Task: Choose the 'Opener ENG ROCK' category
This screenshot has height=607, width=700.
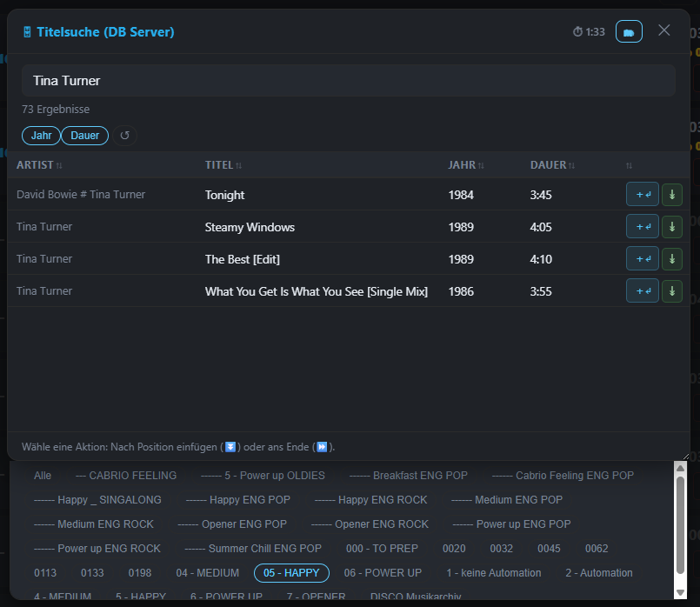Action: point(370,524)
